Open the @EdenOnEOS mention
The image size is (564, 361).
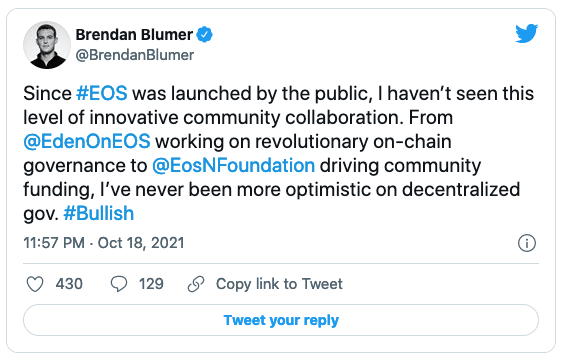(87, 141)
